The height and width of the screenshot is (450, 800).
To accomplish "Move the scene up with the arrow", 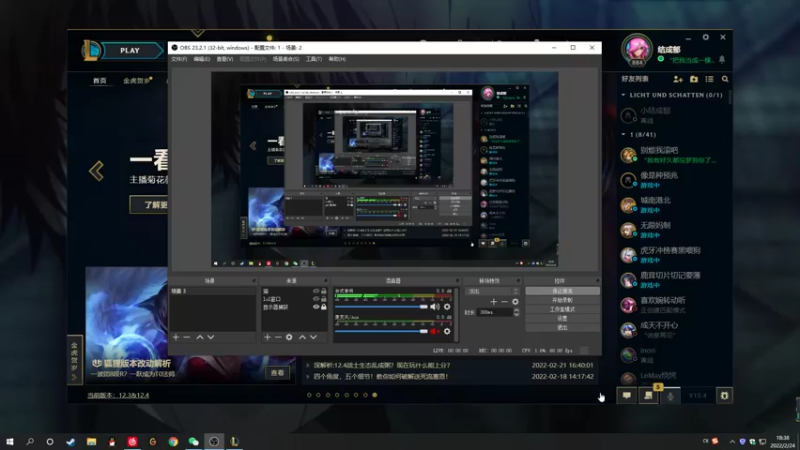I will coord(199,337).
